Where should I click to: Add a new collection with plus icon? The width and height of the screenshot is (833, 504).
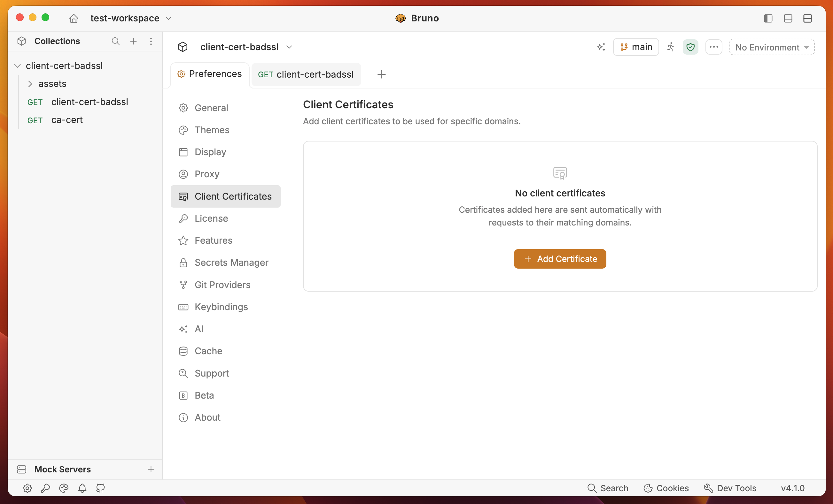134,41
